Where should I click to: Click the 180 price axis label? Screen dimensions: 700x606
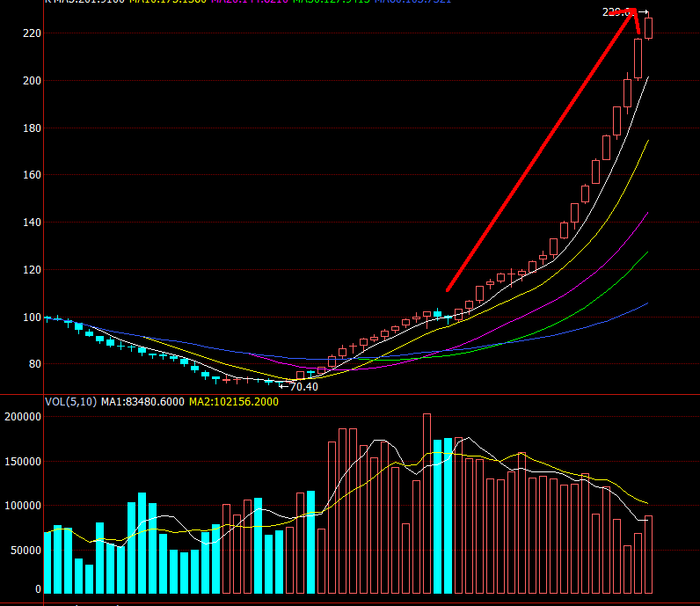click(33, 128)
